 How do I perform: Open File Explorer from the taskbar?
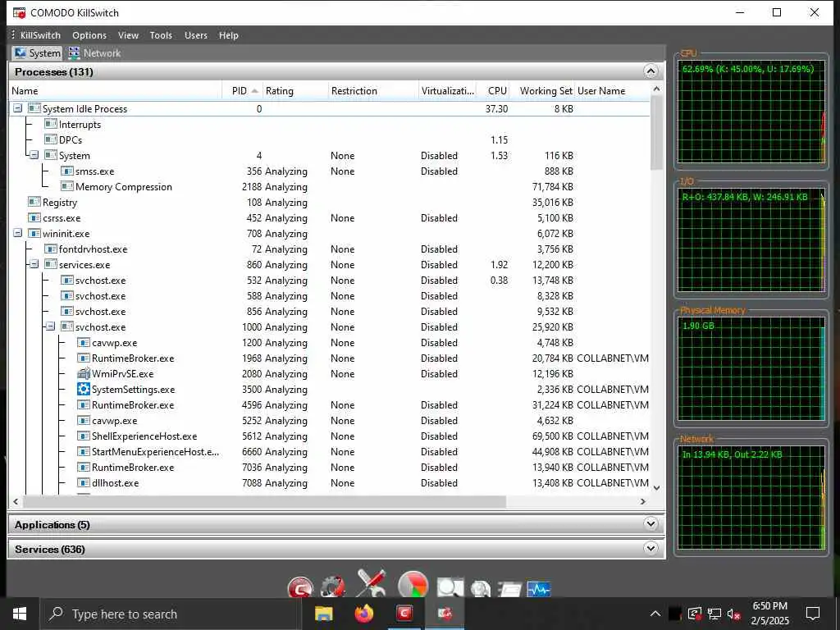tap(323, 614)
